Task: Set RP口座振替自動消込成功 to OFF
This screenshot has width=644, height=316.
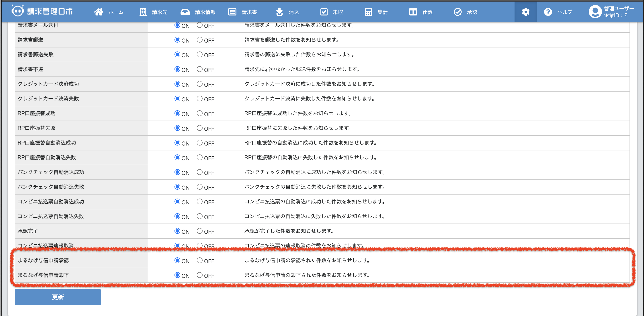Action: click(x=199, y=143)
